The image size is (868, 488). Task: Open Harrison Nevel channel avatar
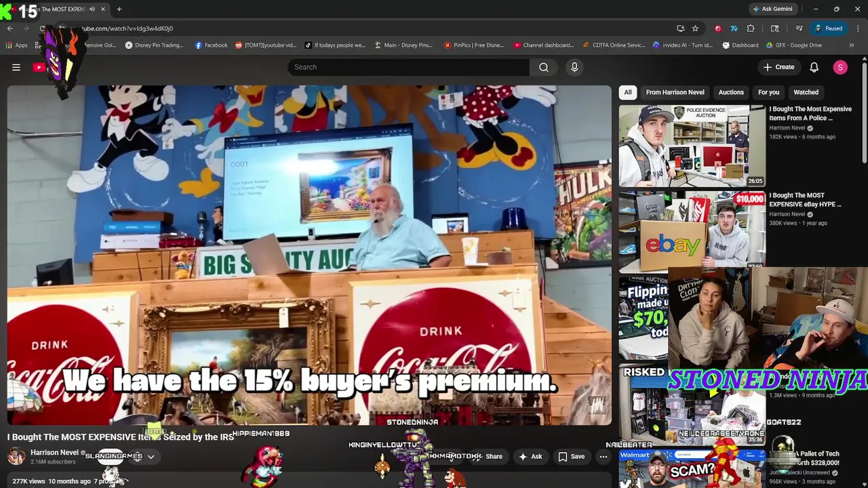click(x=16, y=456)
